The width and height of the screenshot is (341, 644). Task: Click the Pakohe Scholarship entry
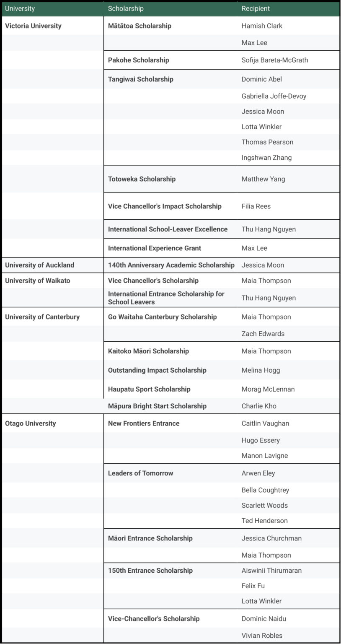pos(138,60)
